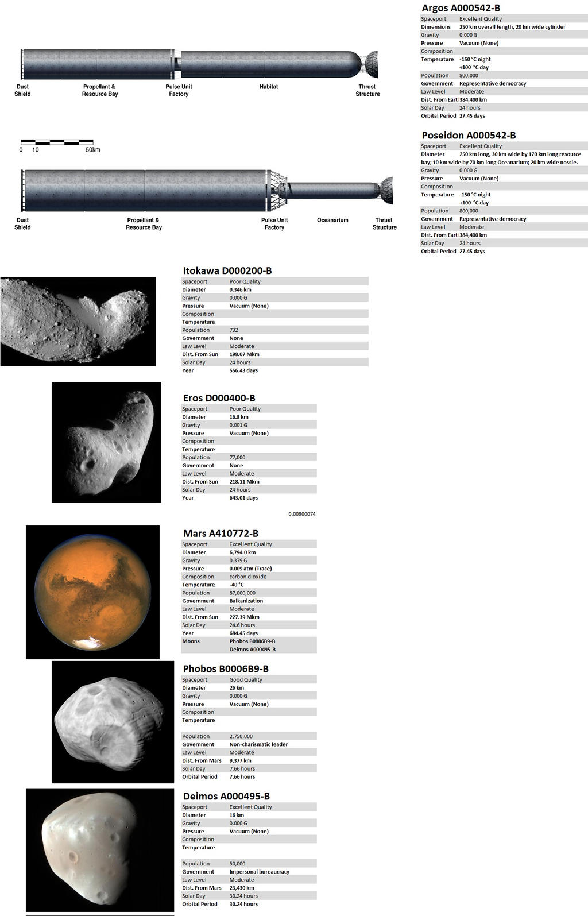Click the Mars planet image
This screenshot has height=916, width=588.
tap(92, 592)
